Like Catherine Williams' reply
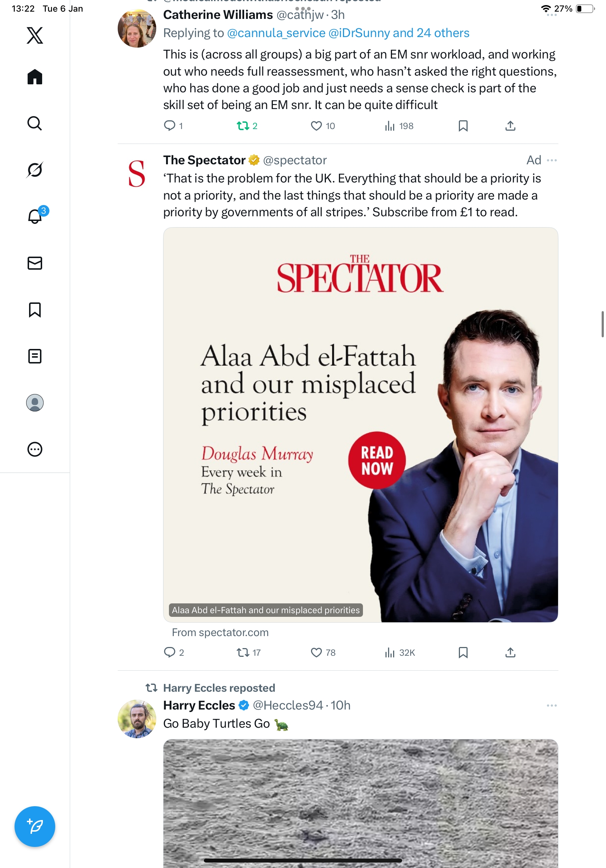Image resolution: width=606 pixels, height=868 pixels. pyautogui.click(x=316, y=126)
